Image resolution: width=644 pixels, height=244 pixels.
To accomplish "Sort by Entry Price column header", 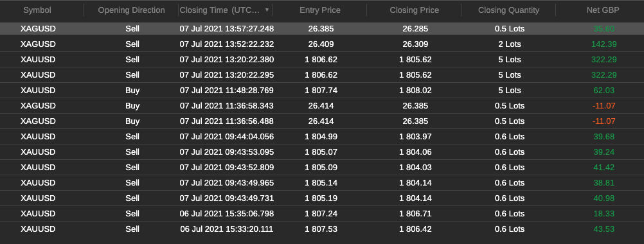I will [x=320, y=10].
